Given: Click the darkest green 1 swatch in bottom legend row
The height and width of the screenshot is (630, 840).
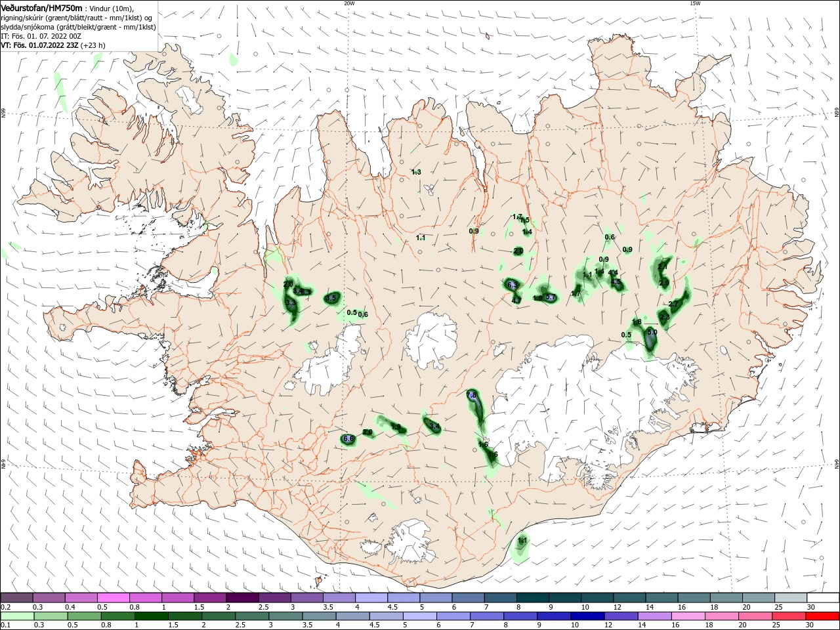Looking at the screenshot, I should (x=150, y=616).
